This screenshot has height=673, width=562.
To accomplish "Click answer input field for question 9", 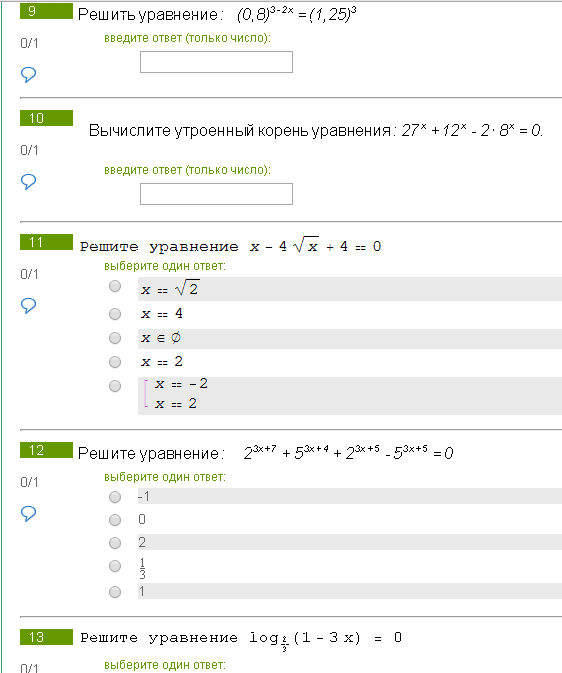I will (x=216, y=62).
